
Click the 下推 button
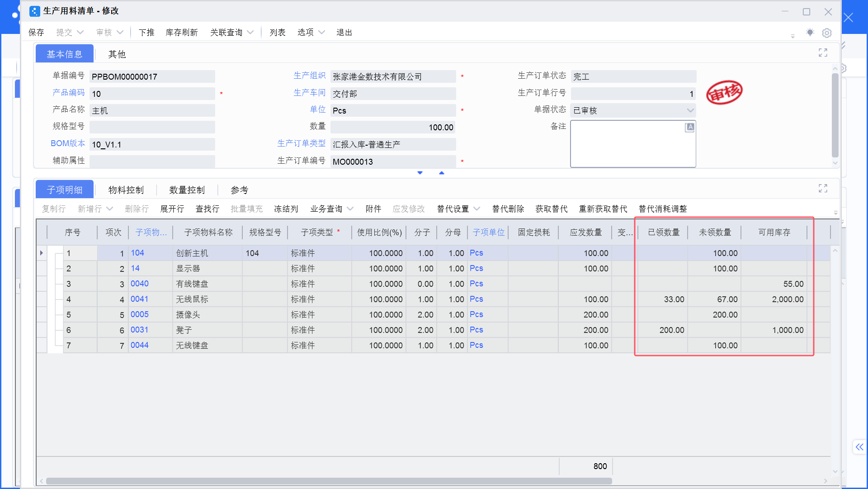click(x=146, y=33)
